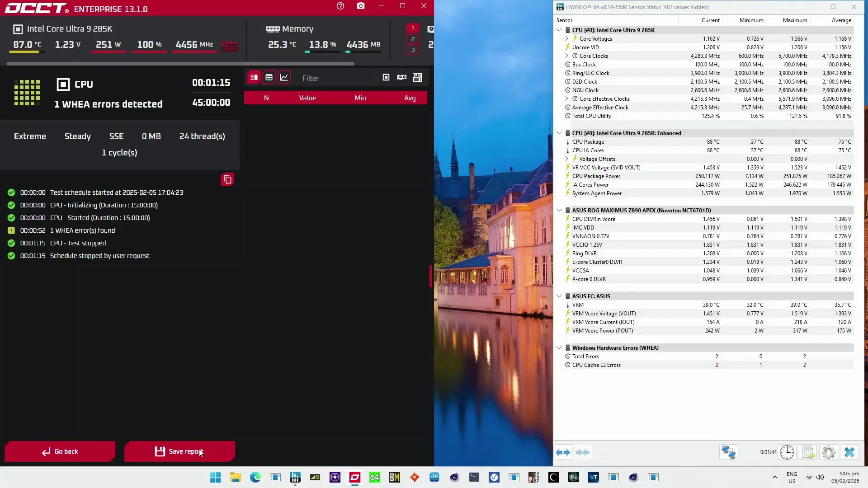Viewport: 868px width, 488px height.
Task: Open the OCCT help icon
Action: coord(340,6)
